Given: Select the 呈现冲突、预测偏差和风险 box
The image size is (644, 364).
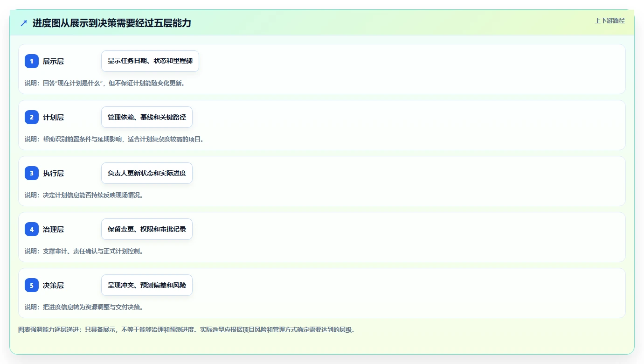Looking at the screenshot, I should point(147,285).
